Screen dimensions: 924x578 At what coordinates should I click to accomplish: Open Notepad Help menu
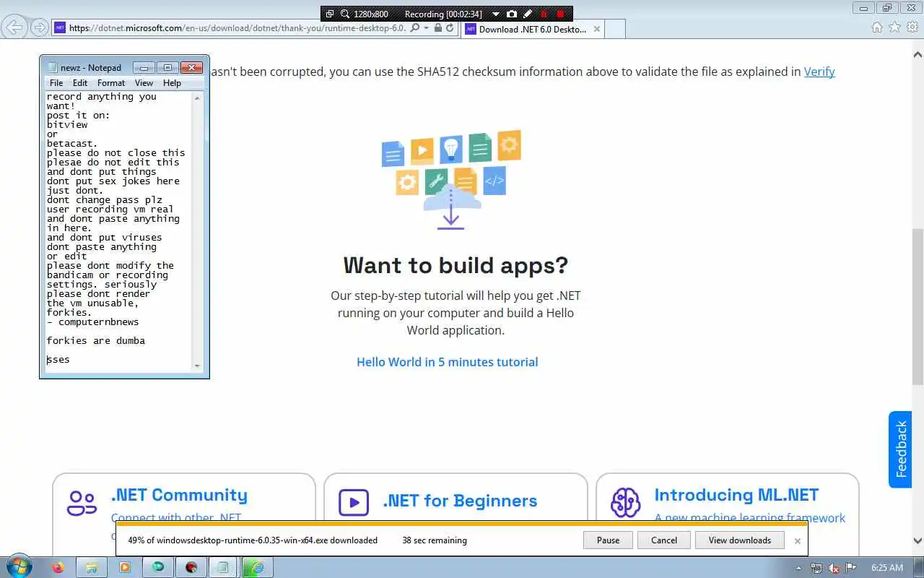tap(172, 83)
